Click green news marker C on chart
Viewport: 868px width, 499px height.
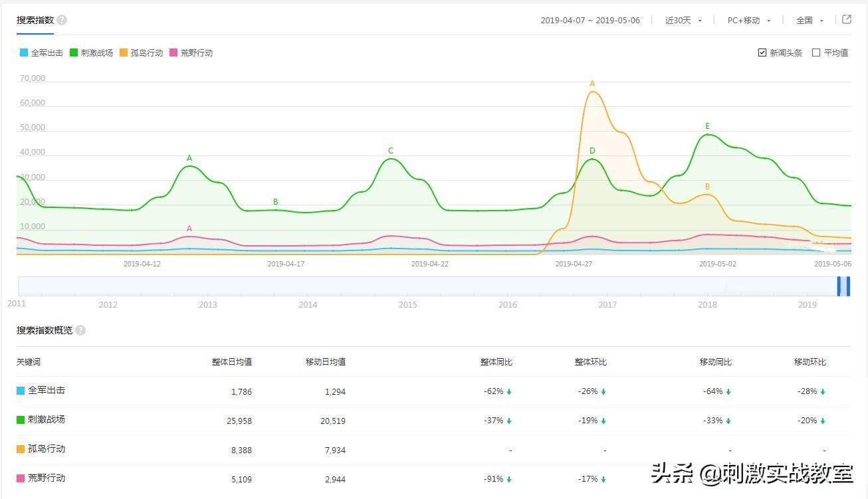[391, 151]
